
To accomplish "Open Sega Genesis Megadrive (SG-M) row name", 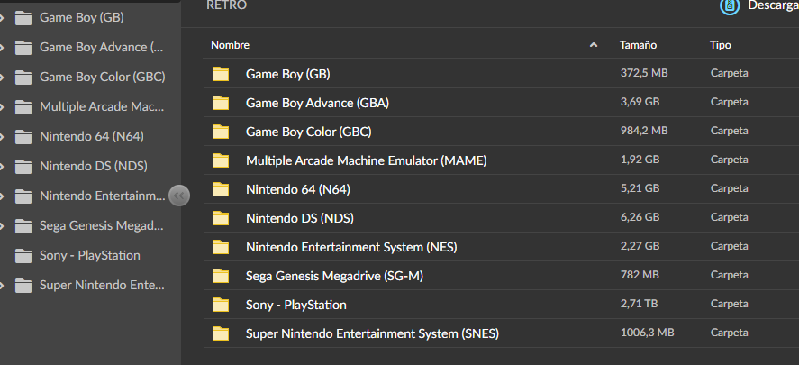I will click(x=335, y=276).
